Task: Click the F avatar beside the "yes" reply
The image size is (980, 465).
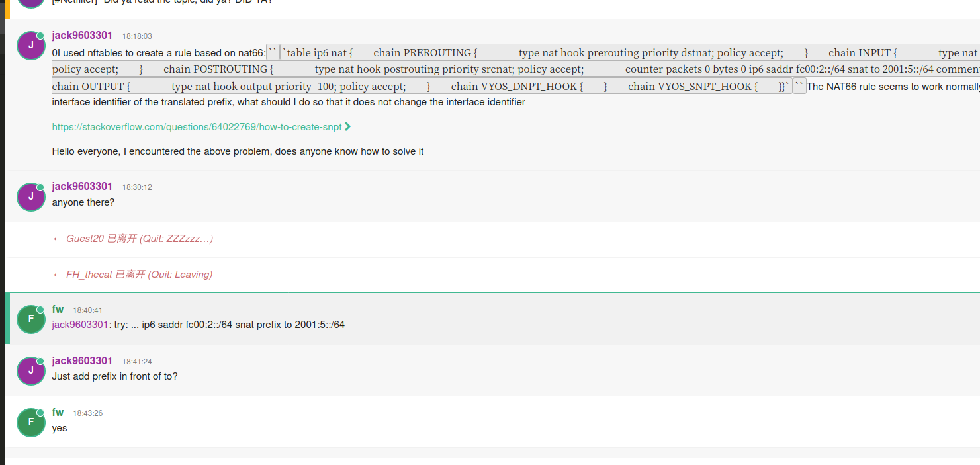Action: click(30, 423)
